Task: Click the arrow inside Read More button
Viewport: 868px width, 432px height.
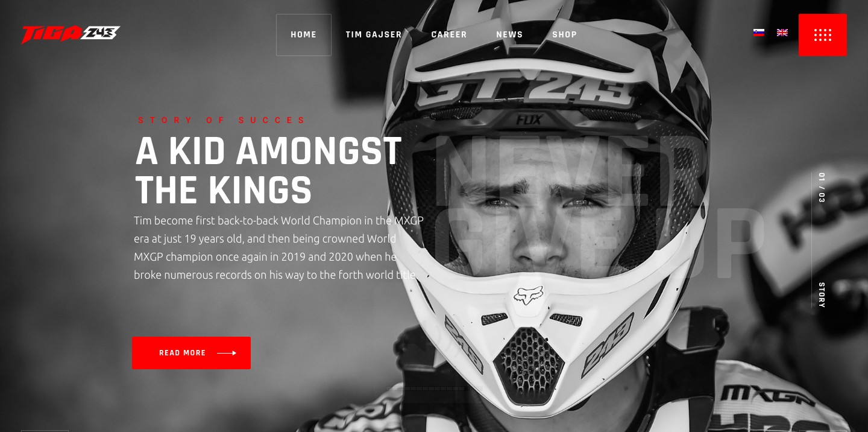Action: [x=227, y=353]
